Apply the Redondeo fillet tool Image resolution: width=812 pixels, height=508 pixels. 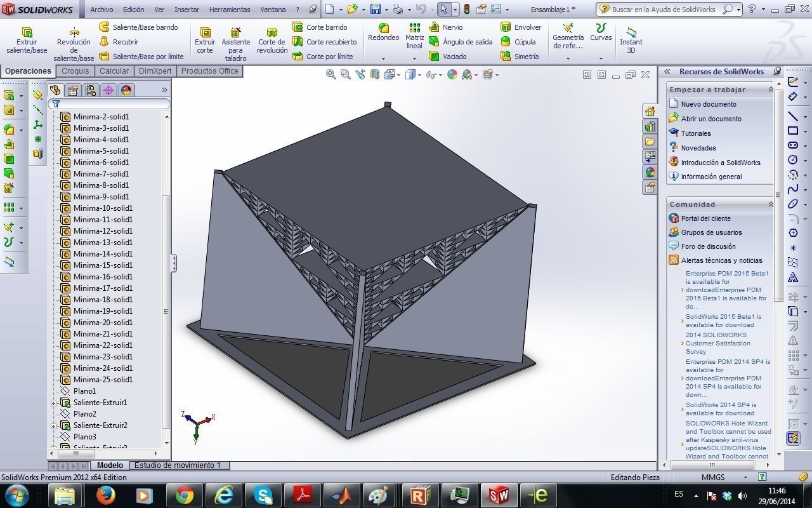click(384, 32)
